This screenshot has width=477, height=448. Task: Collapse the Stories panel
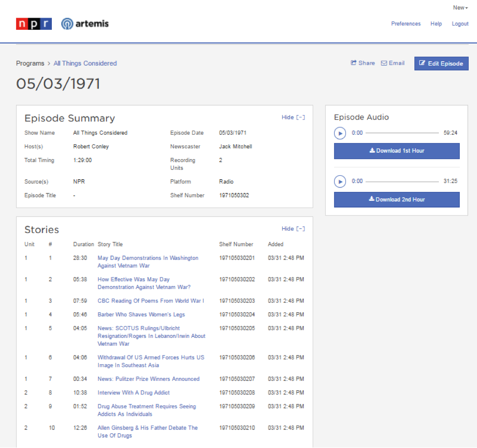pos(293,229)
